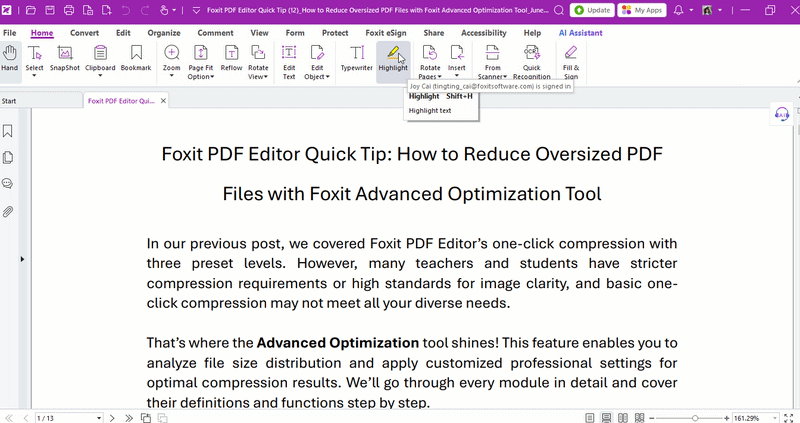Viewport: 800px width, 423px height.
Task: Click the Insert pages icon
Action: tap(457, 53)
